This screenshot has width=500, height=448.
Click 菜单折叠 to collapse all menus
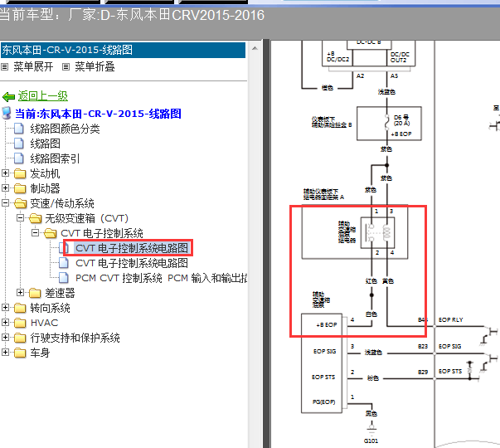click(x=95, y=66)
